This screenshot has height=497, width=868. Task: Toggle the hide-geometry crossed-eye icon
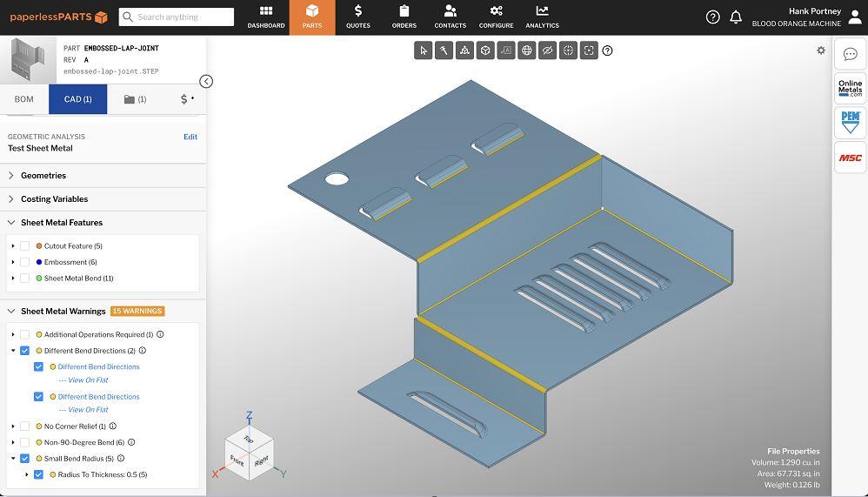point(547,50)
